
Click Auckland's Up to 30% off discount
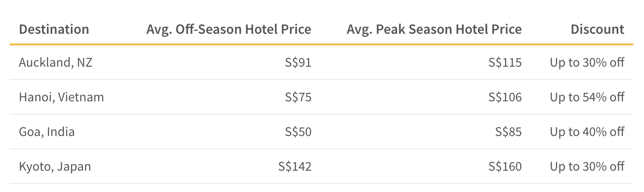[587, 63]
